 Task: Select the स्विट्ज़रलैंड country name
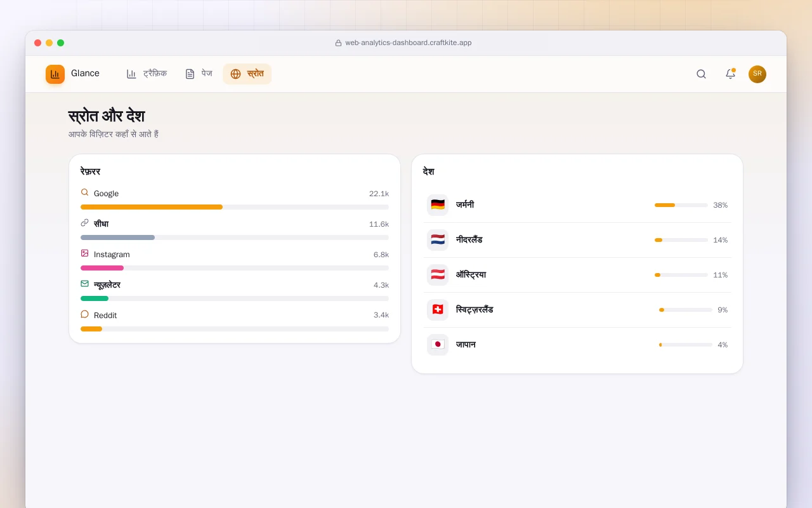point(475,310)
